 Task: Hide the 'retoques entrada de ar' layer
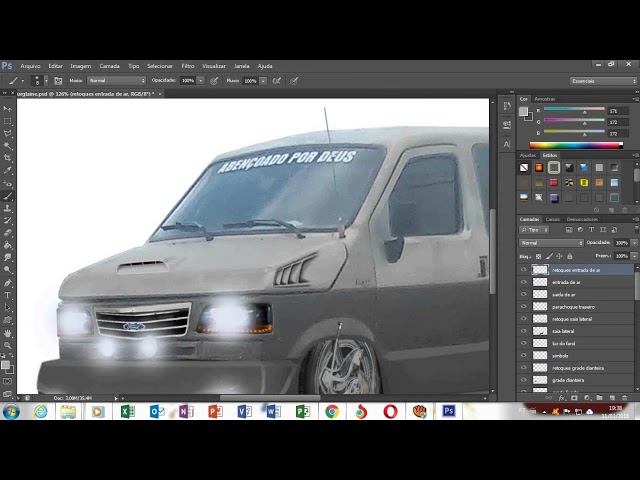point(524,270)
